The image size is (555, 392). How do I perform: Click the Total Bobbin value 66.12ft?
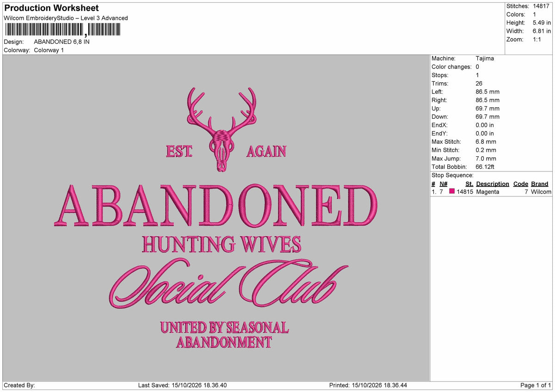coord(485,166)
